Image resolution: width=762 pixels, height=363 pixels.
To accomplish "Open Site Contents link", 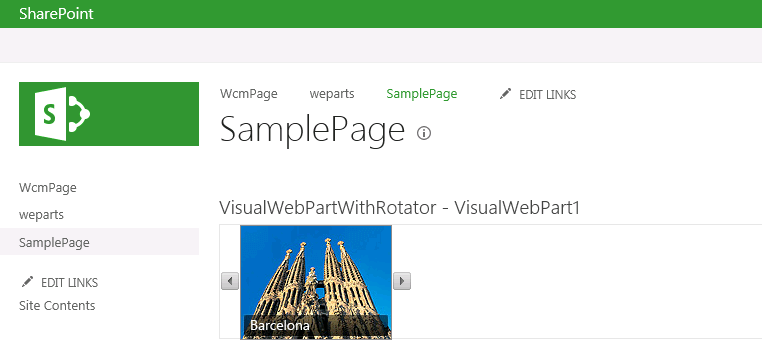I will point(57,306).
